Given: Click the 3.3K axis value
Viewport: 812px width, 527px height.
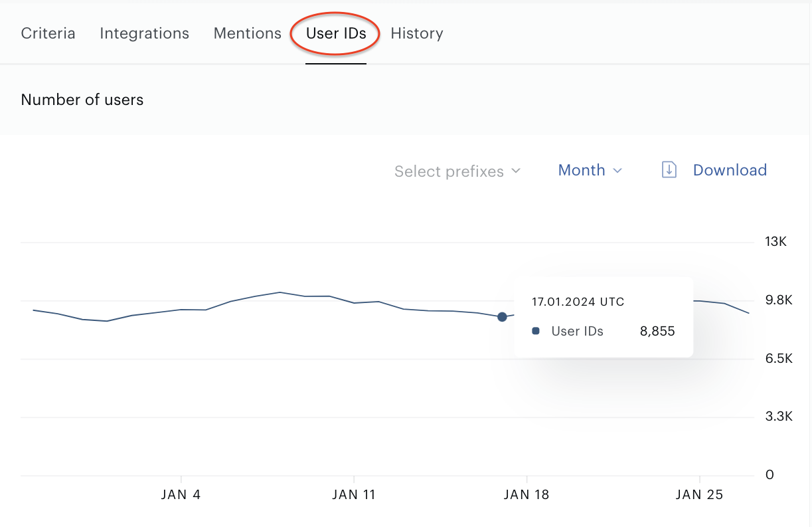Looking at the screenshot, I should (x=779, y=417).
